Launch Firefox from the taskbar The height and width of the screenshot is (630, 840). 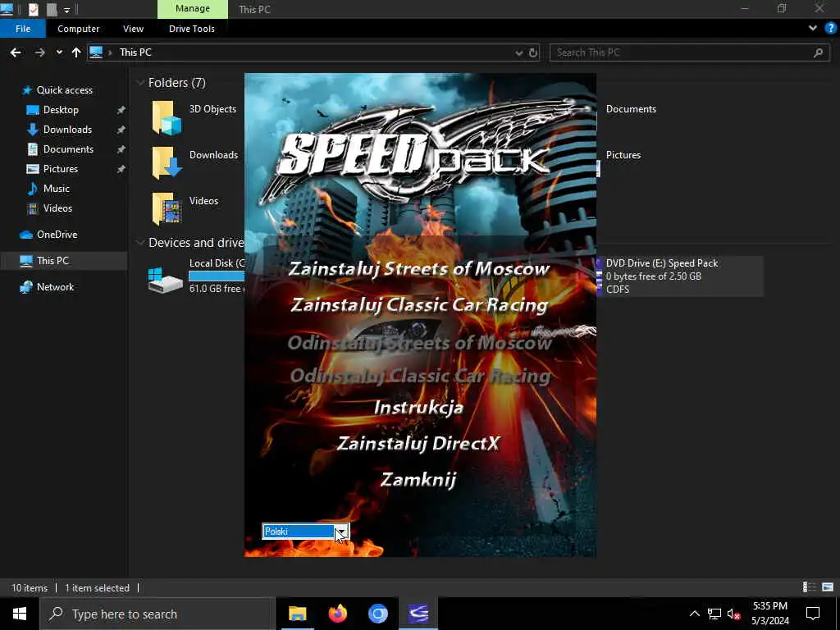tap(337, 614)
